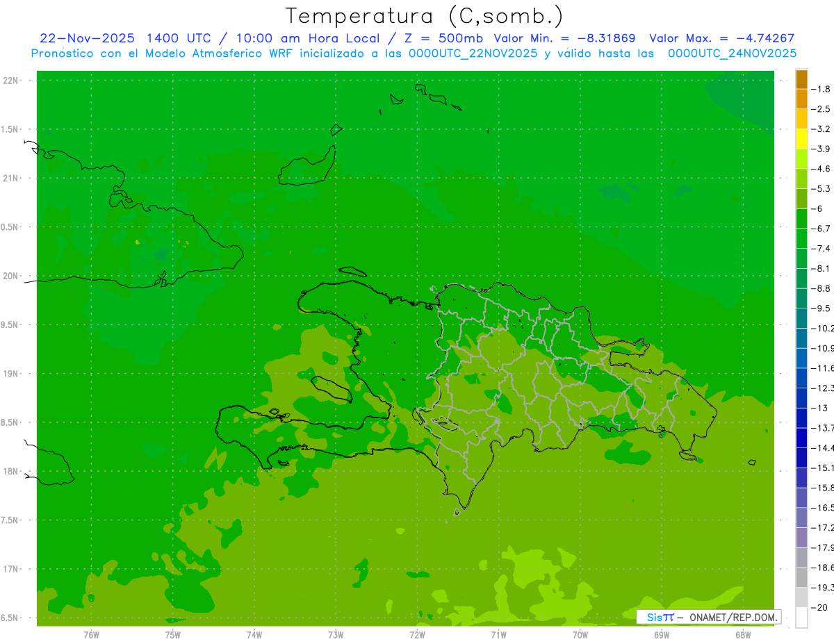Viewport: 834px width, 644px height.
Task: Click the "0000UTC_24NOV2025" valid-until time
Action: point(732,53)
